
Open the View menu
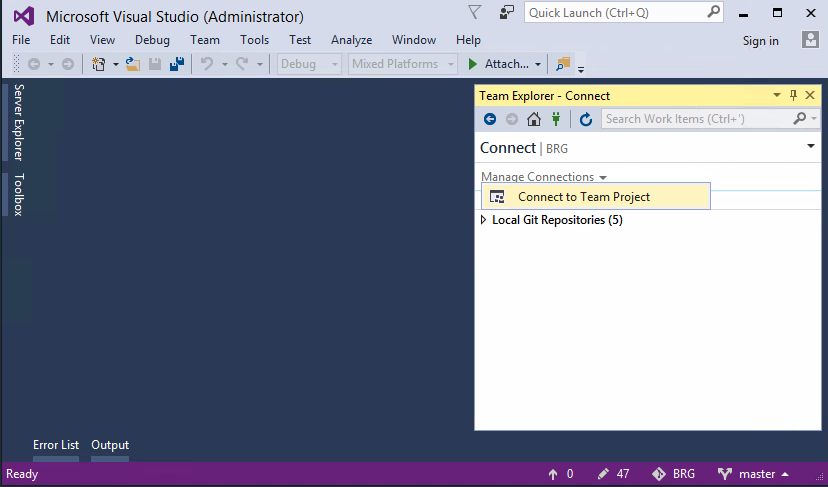click(x=102, y=40)
